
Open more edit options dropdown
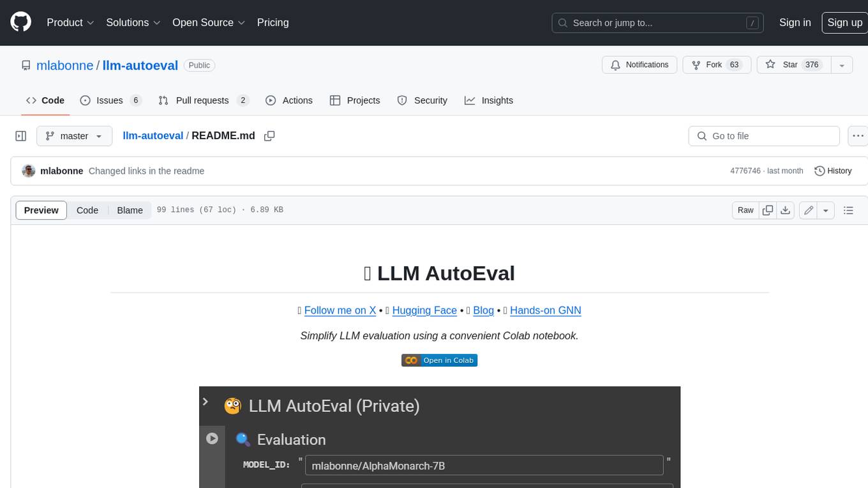click(x=826, y=210)
